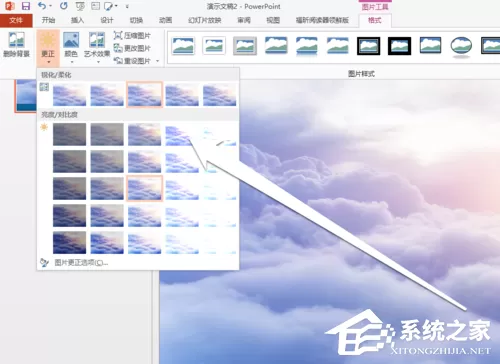The height and width of the screenshot is (364, 500).
Task: Switch to the 幻灯片放映 slide show tab
Action: pyautogui.click(x=205, y=20)
